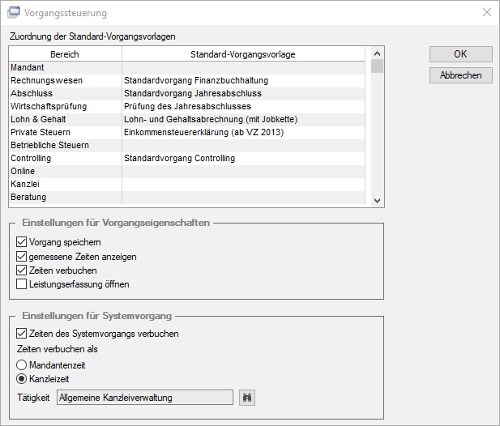Open the binoculars search for Tätigkeit
500x426 pixels.
click(x=247, y=398)
